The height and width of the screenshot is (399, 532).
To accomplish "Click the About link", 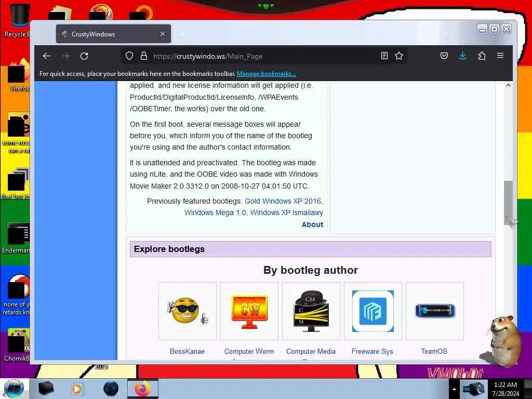I will pos(312,224).
